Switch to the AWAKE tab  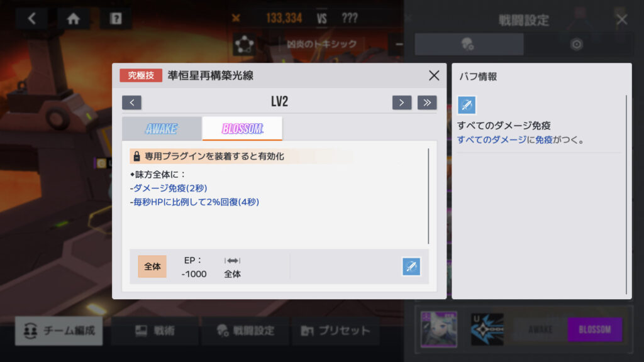(162, 128)
